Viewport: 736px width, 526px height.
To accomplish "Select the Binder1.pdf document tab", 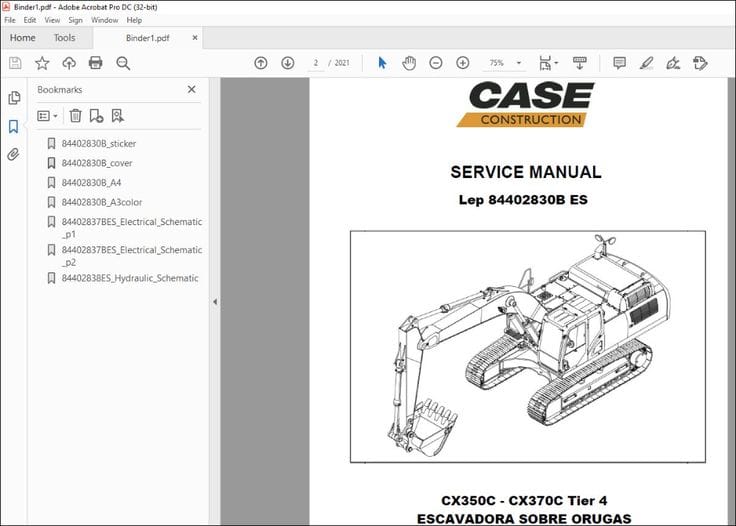I will pos(147,38).
